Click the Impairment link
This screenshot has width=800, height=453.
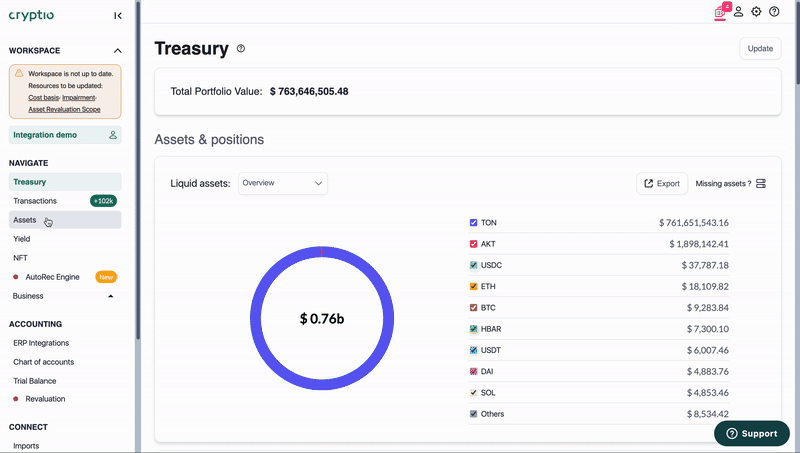click(79, 97)
